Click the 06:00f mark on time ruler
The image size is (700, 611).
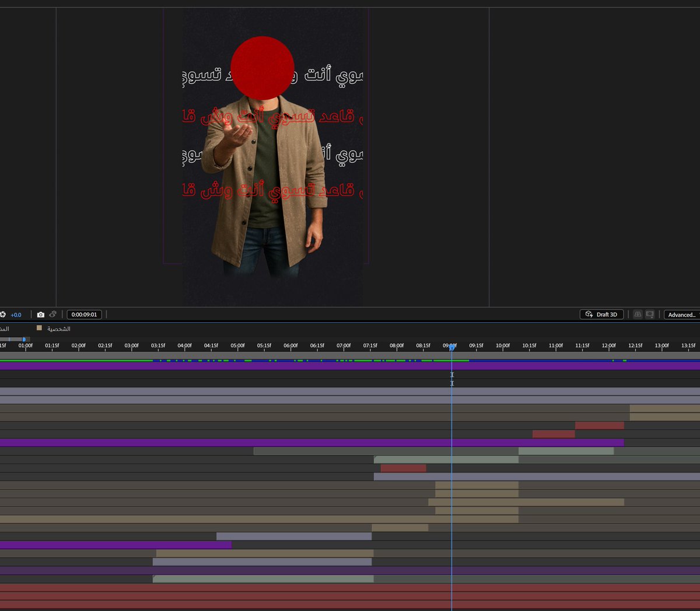(x=290, y=345)
